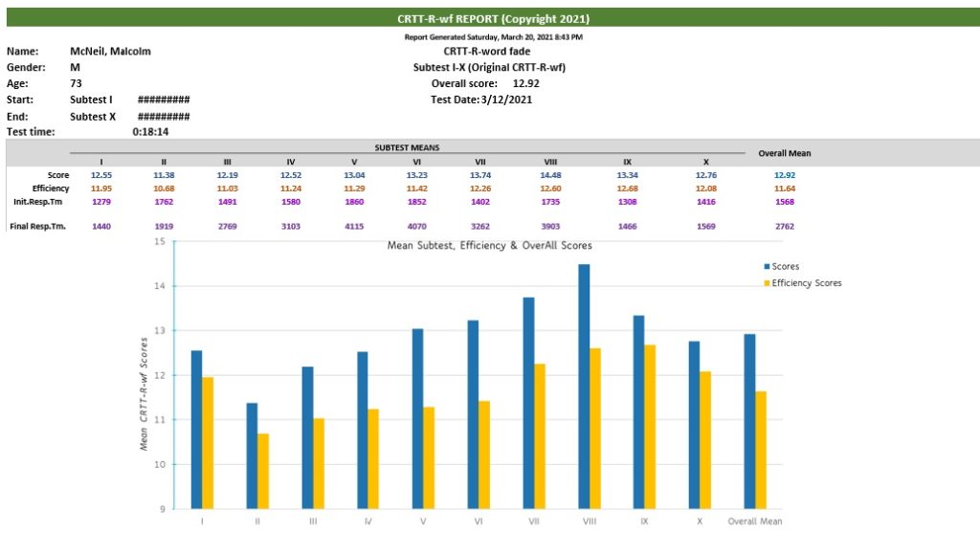Viewport: 980px width, 555px height.
Task: Select the Overall score value 12.92 in header
Action: pos(525,83)
